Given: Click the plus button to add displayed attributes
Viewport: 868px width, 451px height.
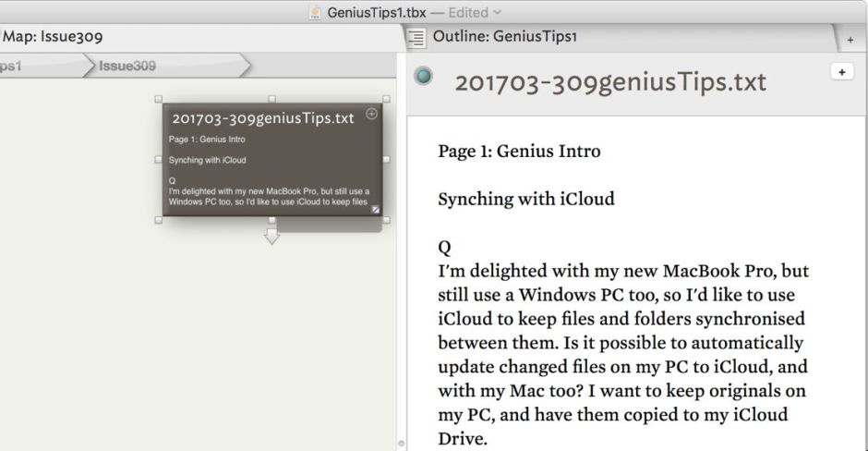Looking at the screenshot, I should 841,71.
